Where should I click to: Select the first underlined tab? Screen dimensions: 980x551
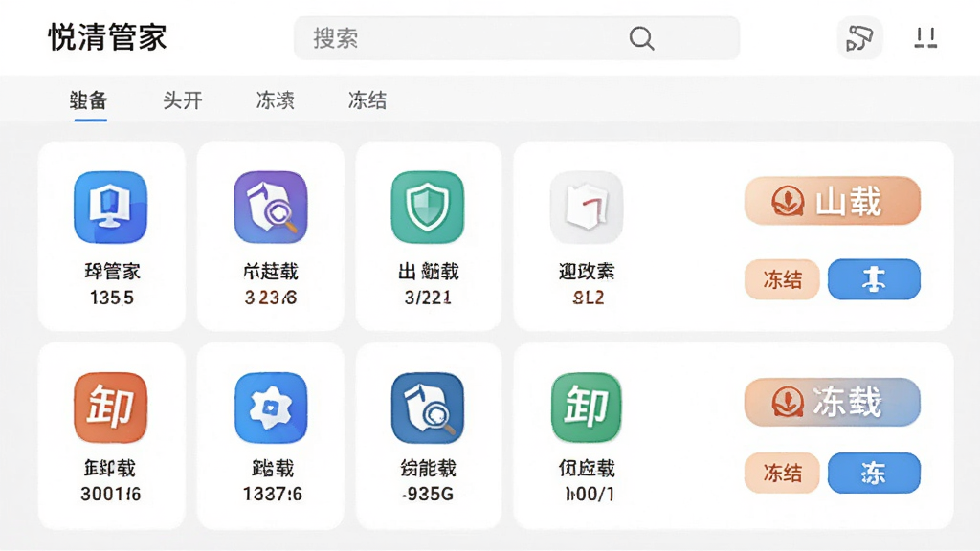tap(89, 99)
